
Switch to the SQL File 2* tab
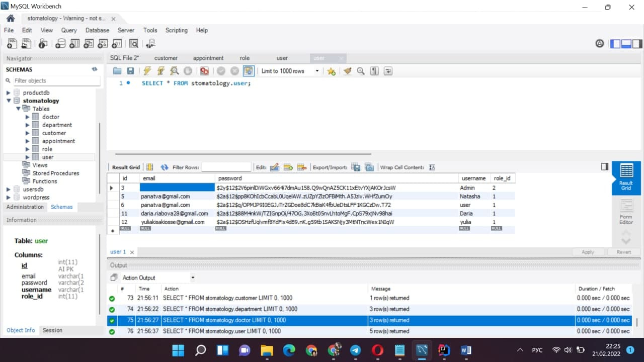point(124,58)
